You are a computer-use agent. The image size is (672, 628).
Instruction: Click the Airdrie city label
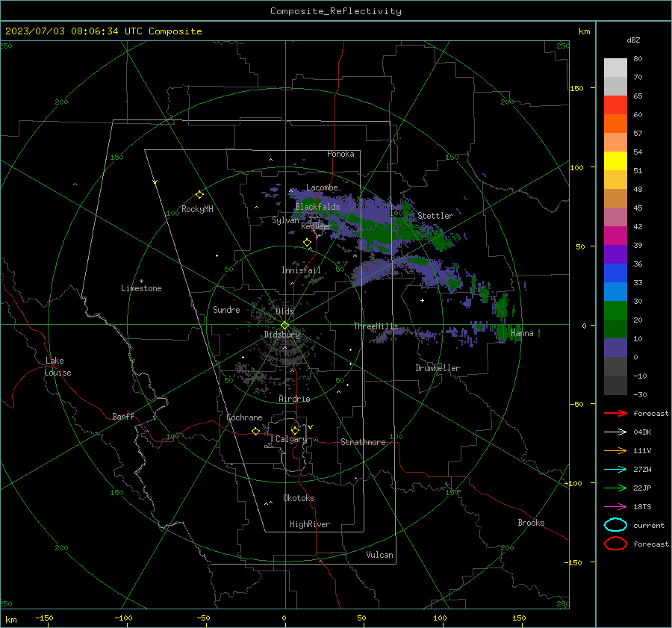tap(294, 399)
